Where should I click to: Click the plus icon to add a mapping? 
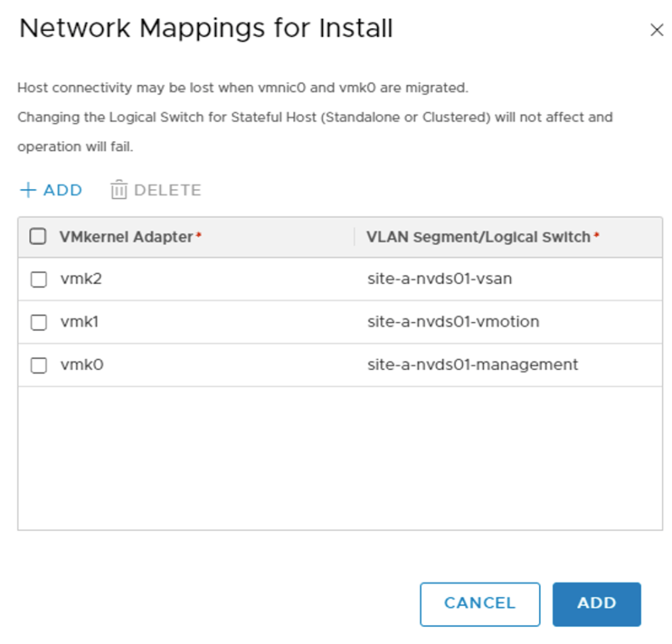click(x=27, y=190)
